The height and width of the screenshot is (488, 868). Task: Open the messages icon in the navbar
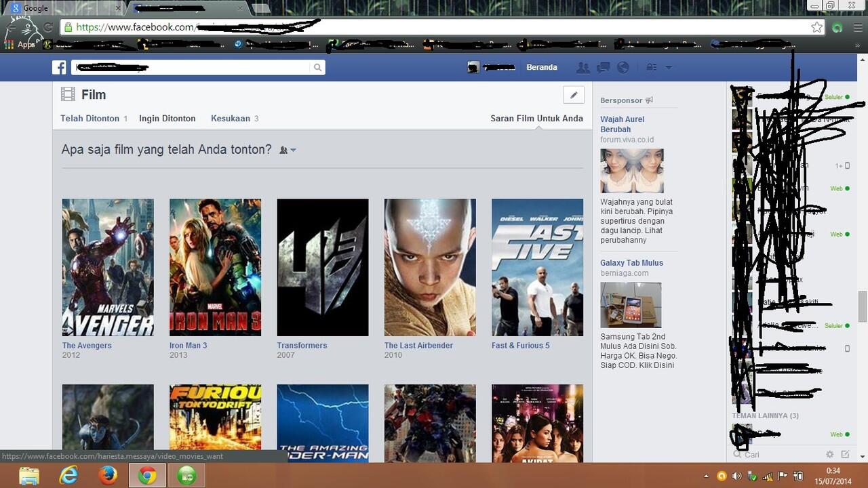coord(602,67)
